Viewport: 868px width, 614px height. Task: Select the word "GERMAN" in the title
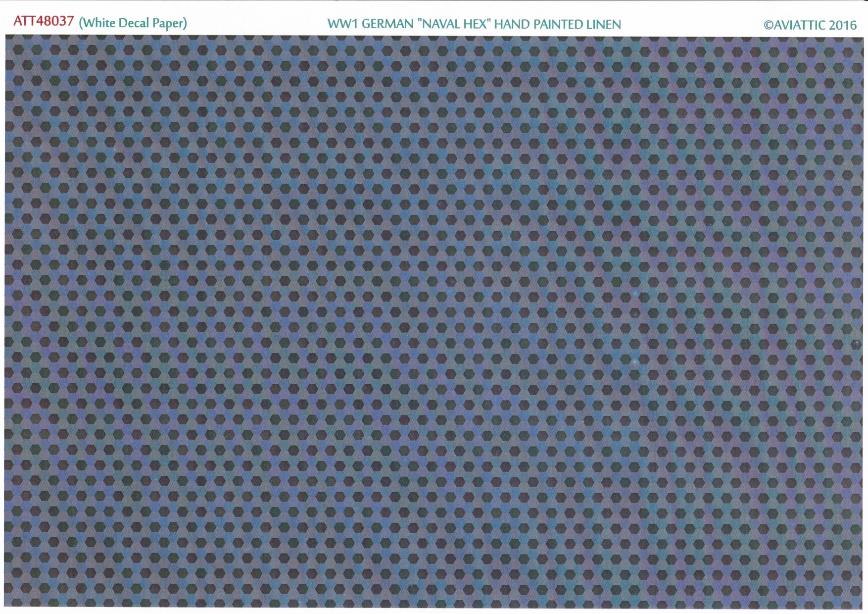pos(387,24)
